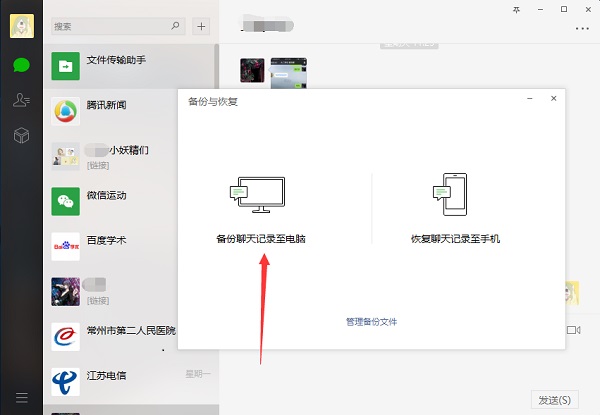
Task: Open the Chats tab in sidebar
Action: (21, 66)
